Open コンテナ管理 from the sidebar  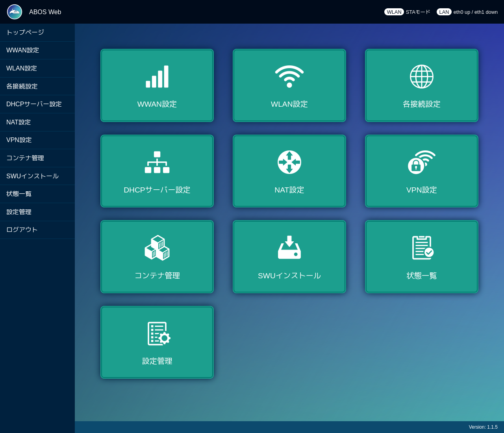37,158
